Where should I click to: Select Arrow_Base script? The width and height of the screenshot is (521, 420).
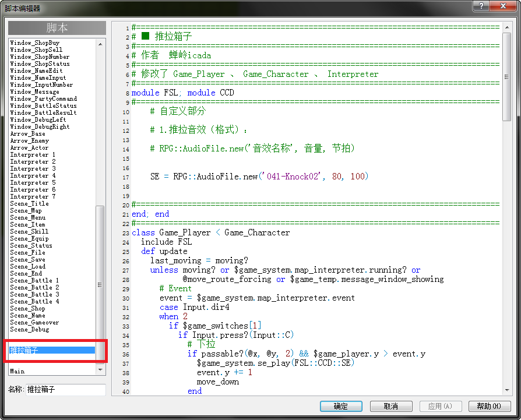tap(27, 134)
